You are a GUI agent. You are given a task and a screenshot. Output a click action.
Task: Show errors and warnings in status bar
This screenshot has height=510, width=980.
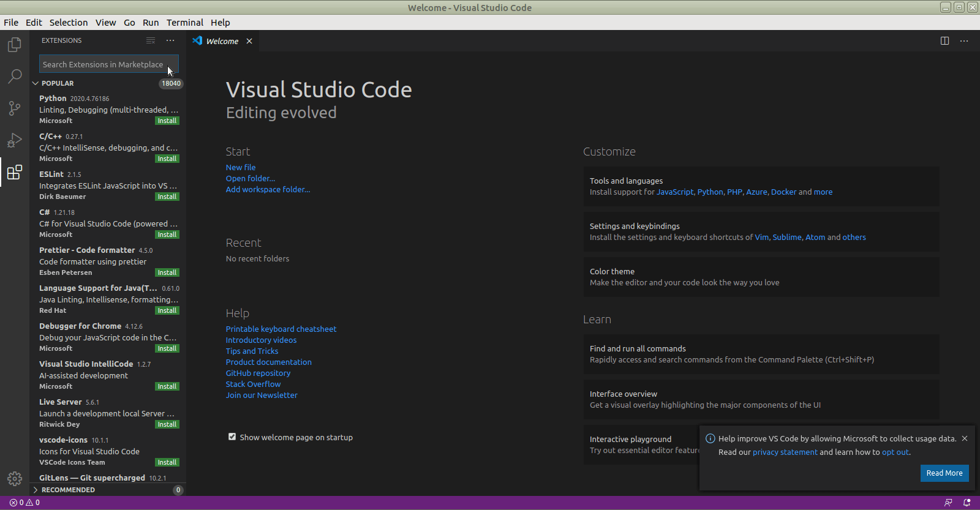tap(24, 503)
